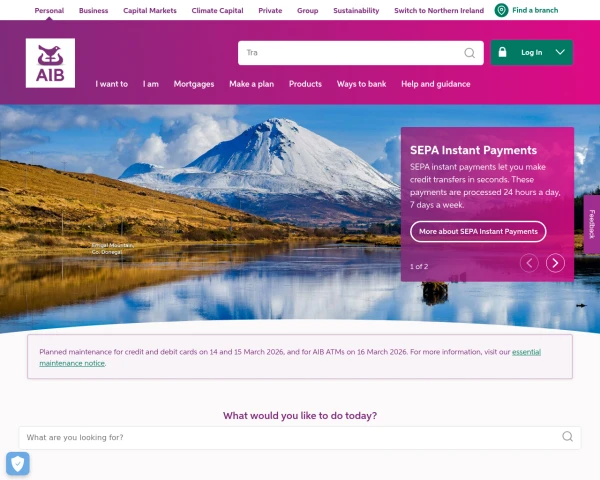Open the Mortgages menu
Viewport: 600px width, 480px height.
coord(194,84)
